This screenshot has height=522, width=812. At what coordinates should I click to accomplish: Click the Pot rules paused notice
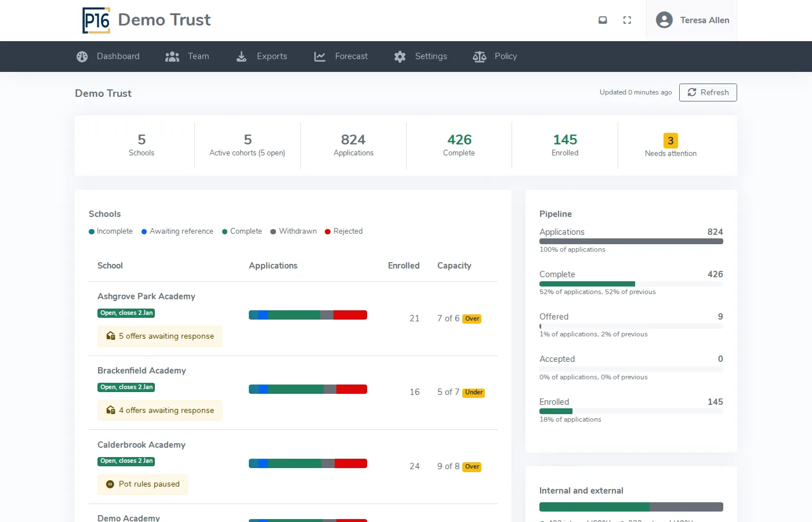(143, 484)
